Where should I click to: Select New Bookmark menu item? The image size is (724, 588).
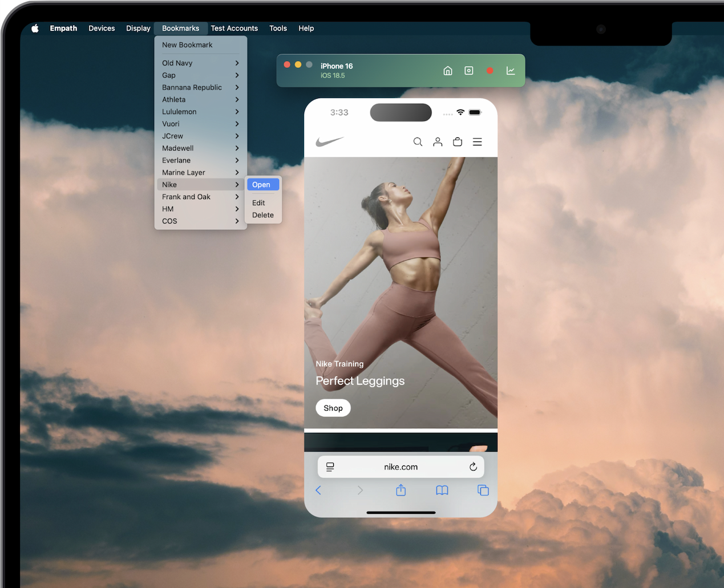[200, 45]
